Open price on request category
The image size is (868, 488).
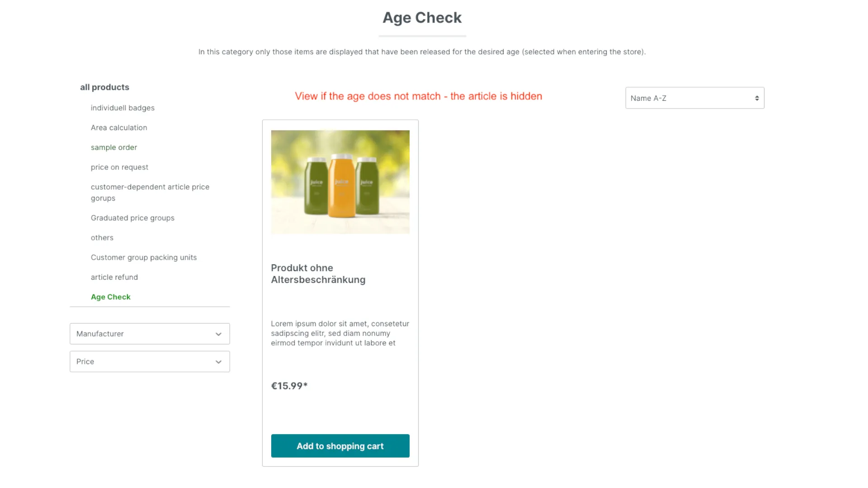119,167
